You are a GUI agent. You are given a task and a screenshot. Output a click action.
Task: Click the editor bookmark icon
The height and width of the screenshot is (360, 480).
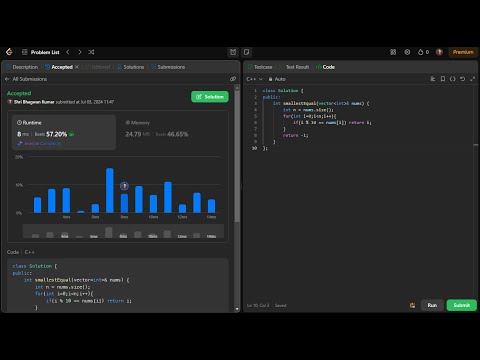tap(443, 79)
